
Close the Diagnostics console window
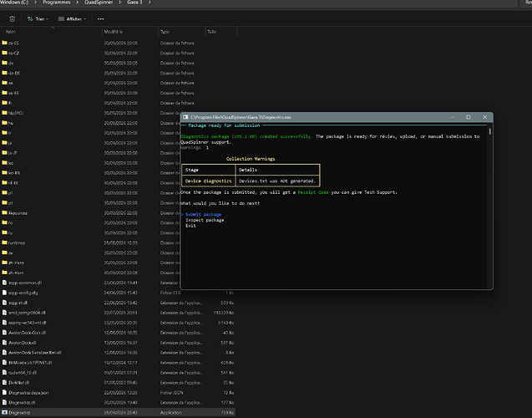[485, 117]
